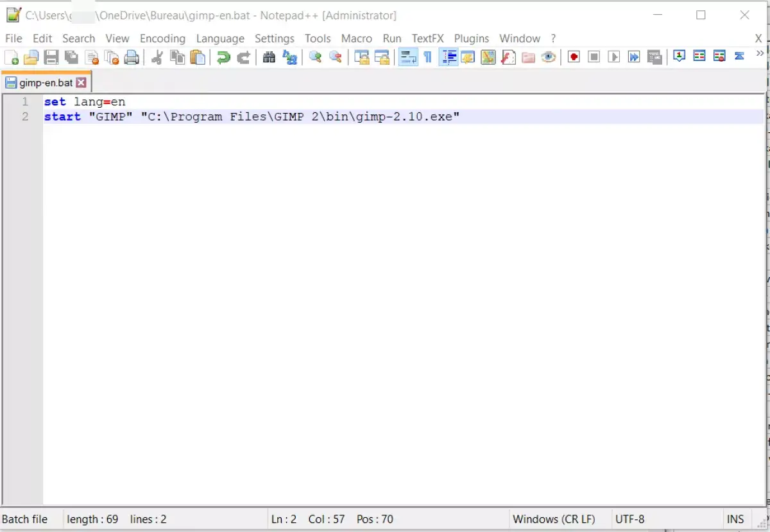Click the blue collapse arrows plugin icon

pos(739,56)
